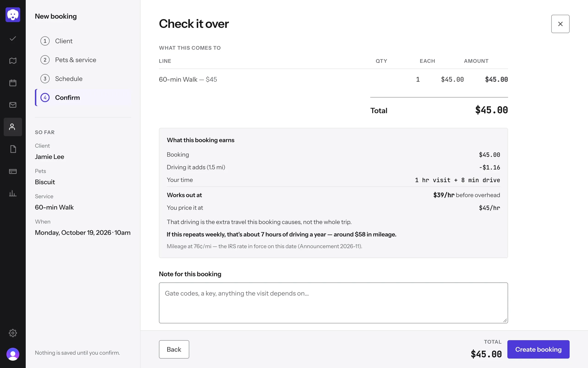Screen dimensions: 588x368
Task: Click '$39/hr' before overhead value
Action: point(444,195)
